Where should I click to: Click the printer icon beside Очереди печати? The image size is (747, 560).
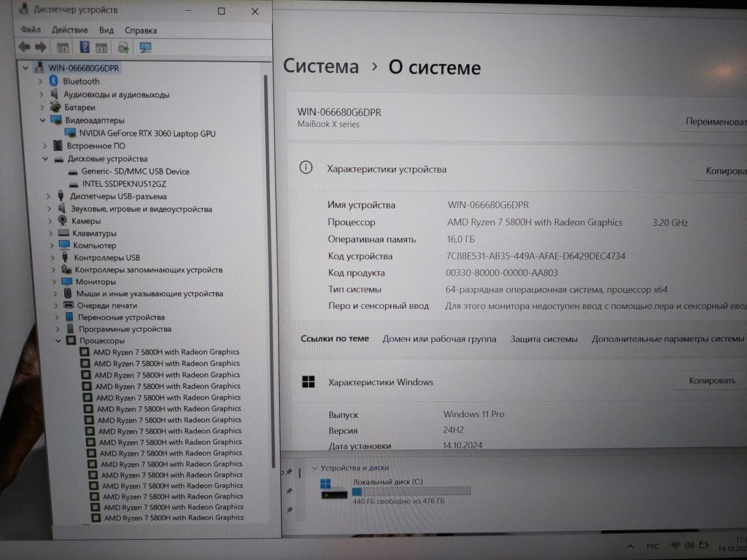(x=69, y=305)
